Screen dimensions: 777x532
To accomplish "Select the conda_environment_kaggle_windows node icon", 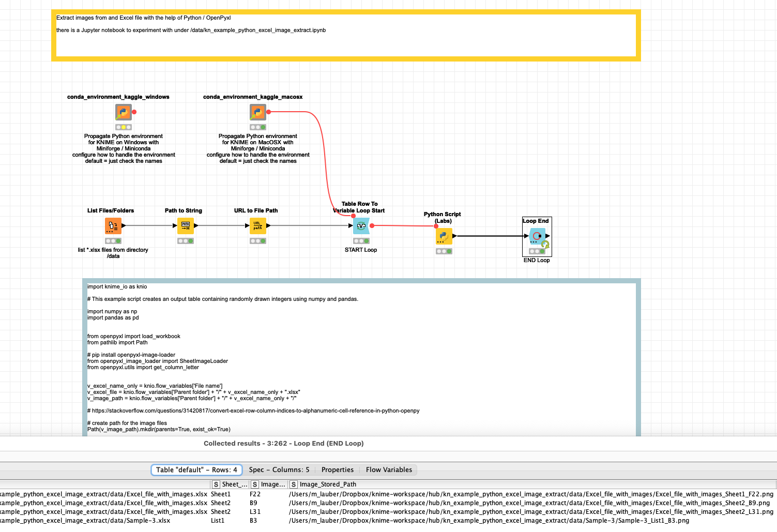I will click(124, 112).
